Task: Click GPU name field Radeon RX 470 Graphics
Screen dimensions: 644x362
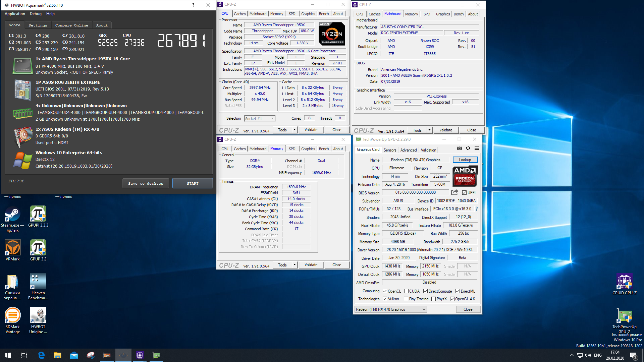Action: [415, 160]
